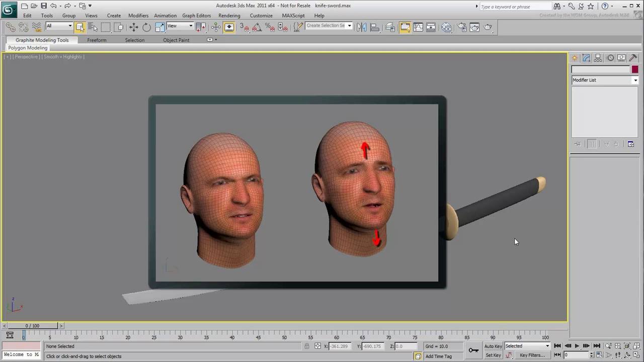Screen dimensions: 644x362
Task: Activate Select and Move tool
Action: (x=133, y=27)
